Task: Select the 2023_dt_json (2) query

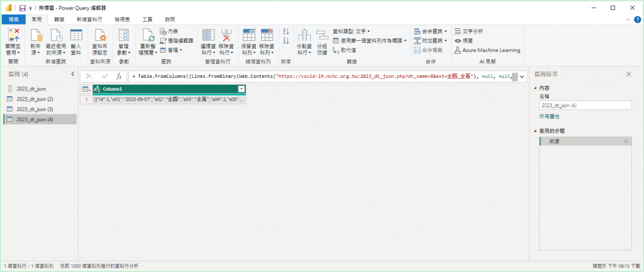Action: click(40, 99)
